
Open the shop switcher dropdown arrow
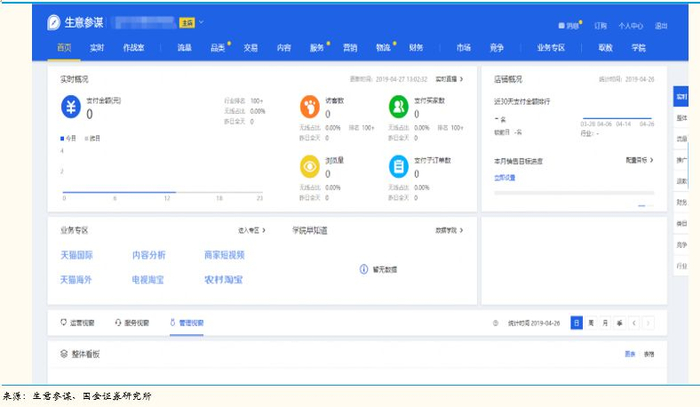pyautogui.click(x=201, y=22)
